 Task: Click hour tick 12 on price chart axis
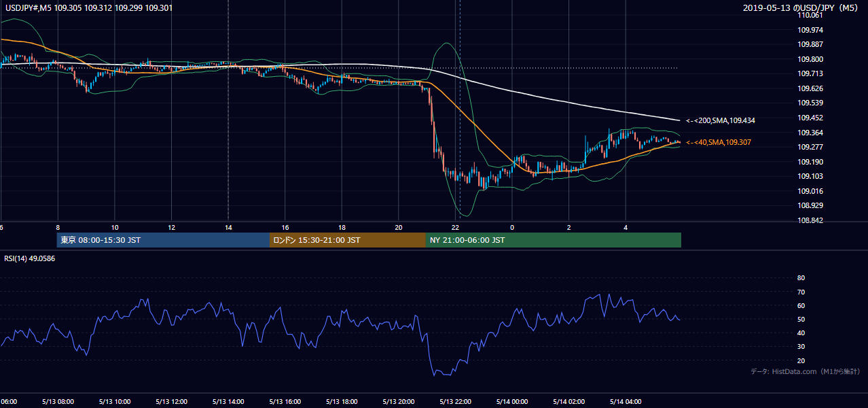(x=171, y=227)
